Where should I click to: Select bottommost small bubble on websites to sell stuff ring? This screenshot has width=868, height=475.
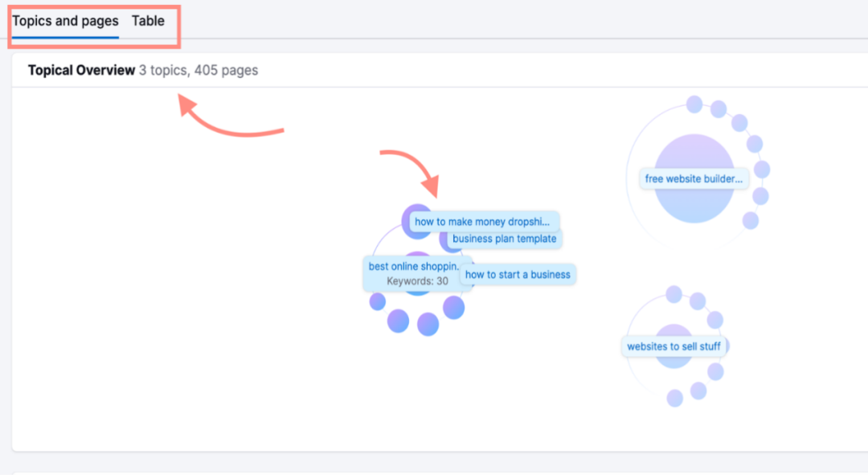(675, 398)
